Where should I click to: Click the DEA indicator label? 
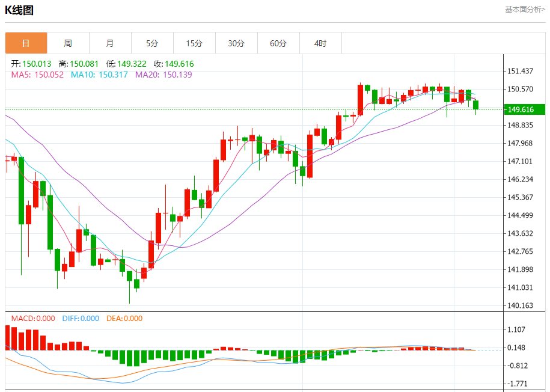coord(124,319)
